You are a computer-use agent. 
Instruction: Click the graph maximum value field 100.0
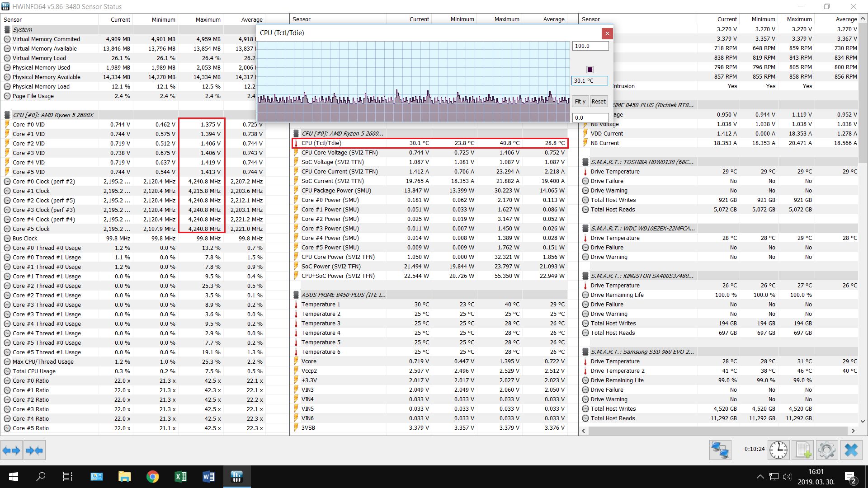590,46
